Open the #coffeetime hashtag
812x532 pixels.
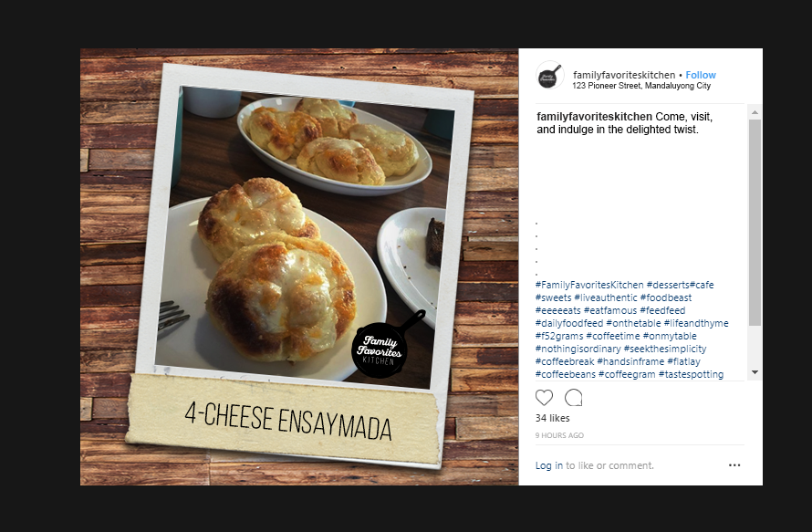coord(612,336)
